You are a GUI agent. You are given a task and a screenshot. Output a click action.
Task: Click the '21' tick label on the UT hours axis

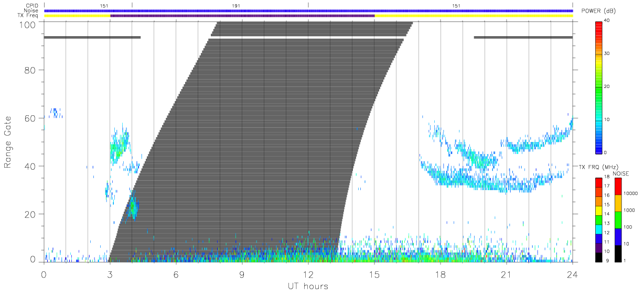coord(507,274)
